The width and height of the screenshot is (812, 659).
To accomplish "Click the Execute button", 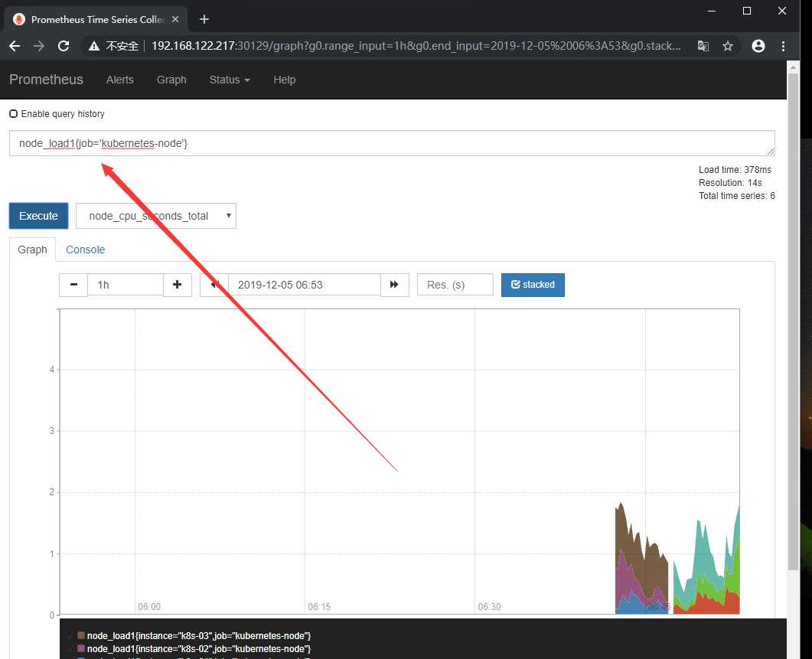I will point(38,216).
